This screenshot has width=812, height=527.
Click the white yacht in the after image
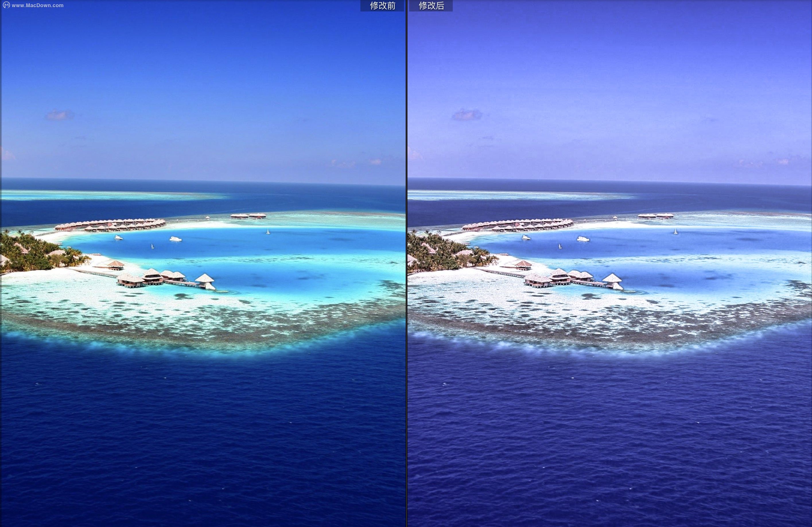pos(583,239)
